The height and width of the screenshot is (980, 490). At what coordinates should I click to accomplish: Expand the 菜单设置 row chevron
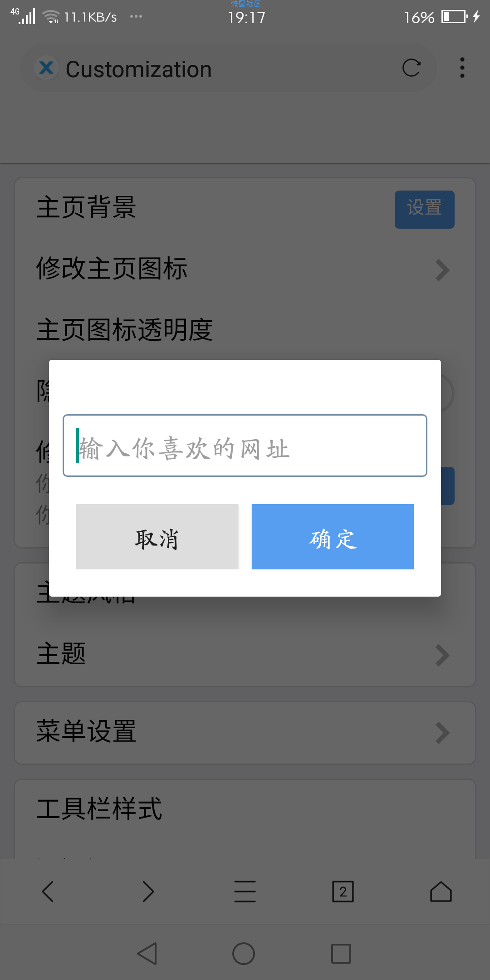tap(442, 733)
